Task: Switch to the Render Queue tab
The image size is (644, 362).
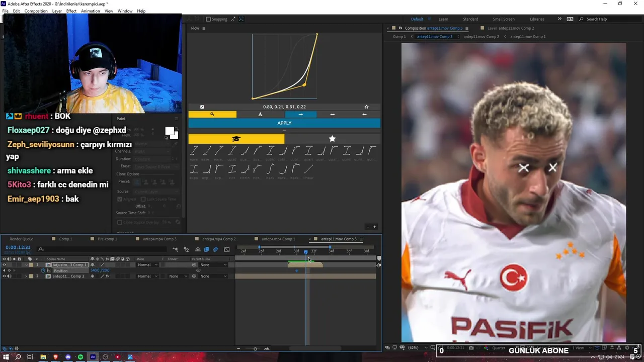Action: tap(21, 239)
